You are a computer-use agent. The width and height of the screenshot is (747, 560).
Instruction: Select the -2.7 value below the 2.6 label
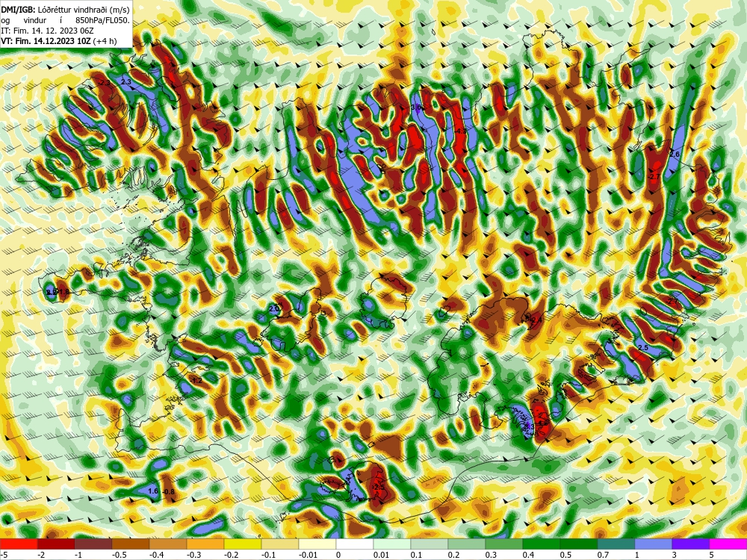pos(654,177)
